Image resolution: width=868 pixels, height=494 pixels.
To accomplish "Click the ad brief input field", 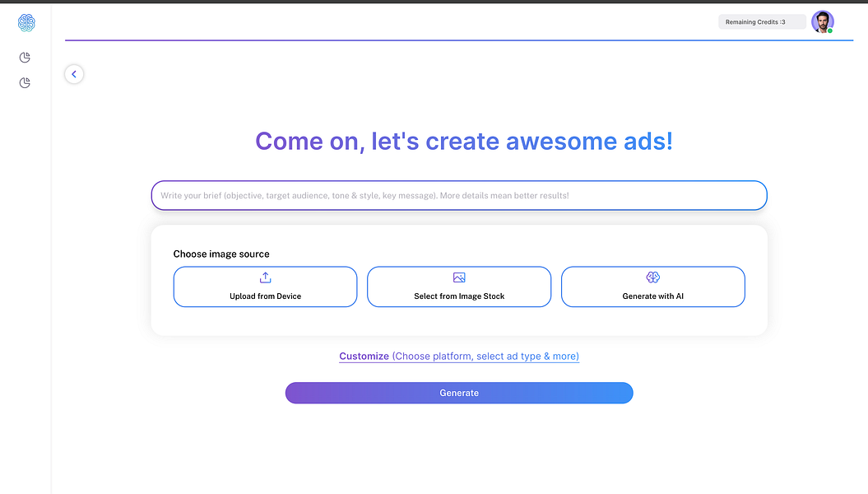I will 459,195.
